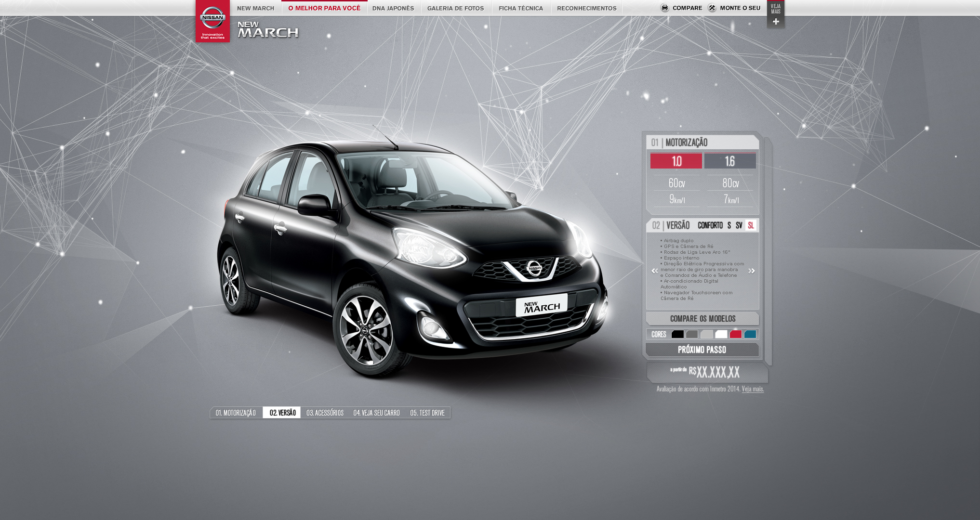The height and width of the screenshot is (520, 980).
Task: Click the tools icon beside Monte o Seu
Action: click(712, 8)
